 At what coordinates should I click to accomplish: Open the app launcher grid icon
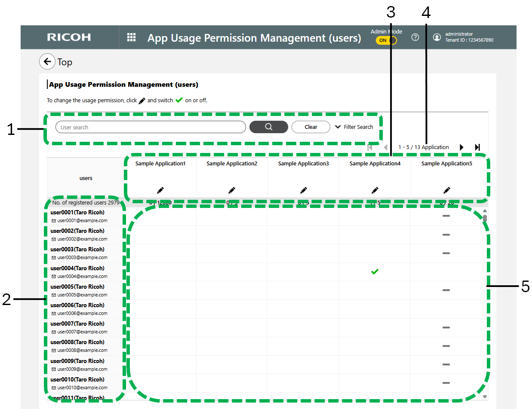click(131, 37)
